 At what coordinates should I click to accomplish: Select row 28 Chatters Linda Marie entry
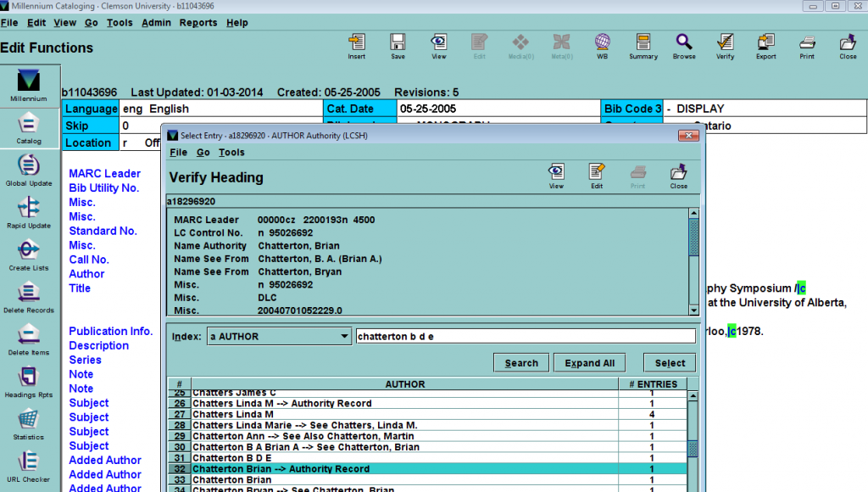point(427,425)
